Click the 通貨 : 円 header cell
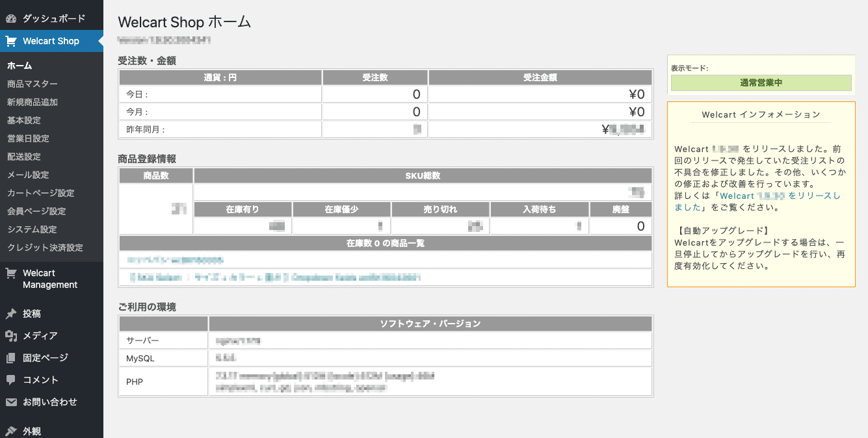Viewport: 868px width, 438px height. [x=220, y=77]
